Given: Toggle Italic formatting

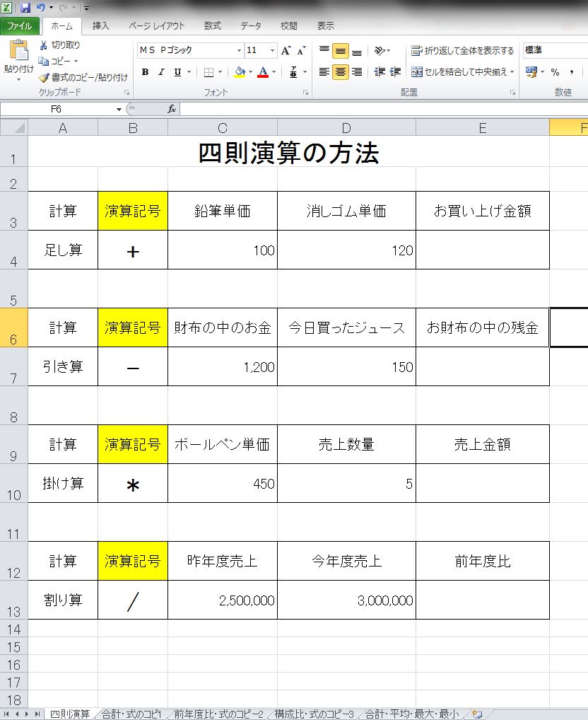Looking at the screenshot, I should [161, 72].
